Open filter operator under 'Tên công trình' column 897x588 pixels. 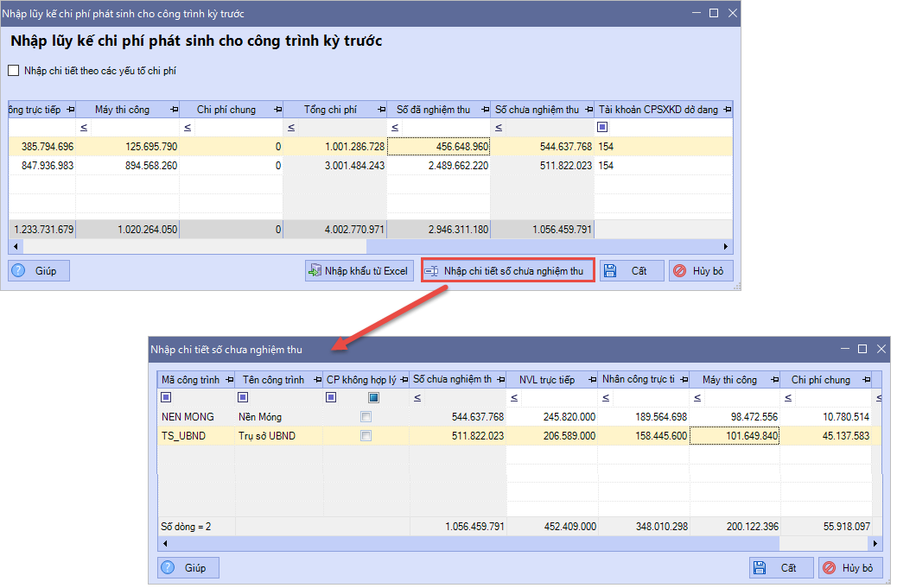(243, 397)
